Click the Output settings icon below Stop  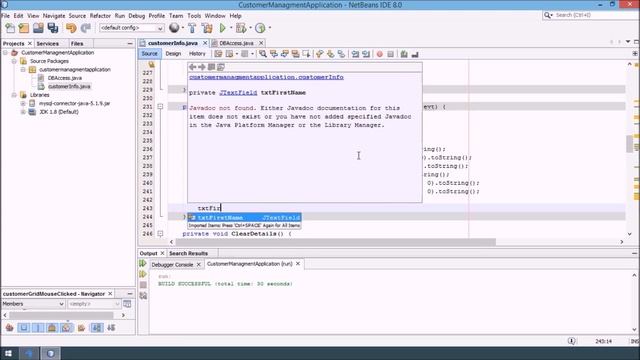[143, 296]
